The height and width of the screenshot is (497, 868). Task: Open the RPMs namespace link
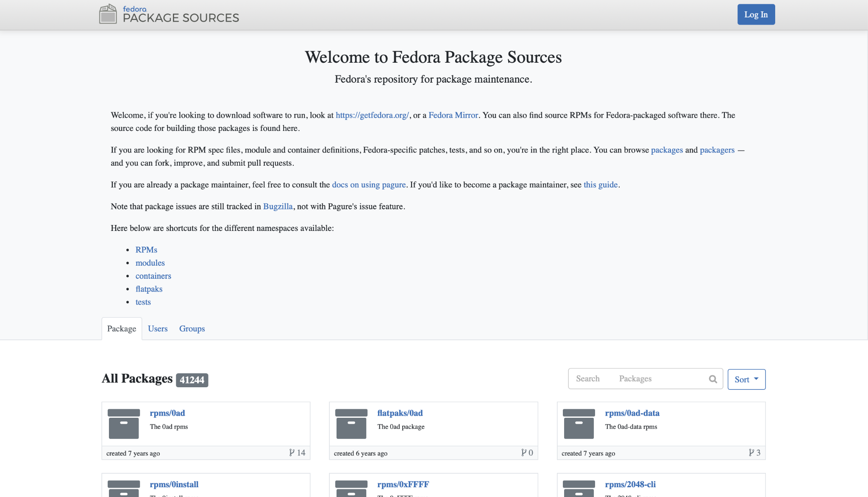tap(146, 250)
